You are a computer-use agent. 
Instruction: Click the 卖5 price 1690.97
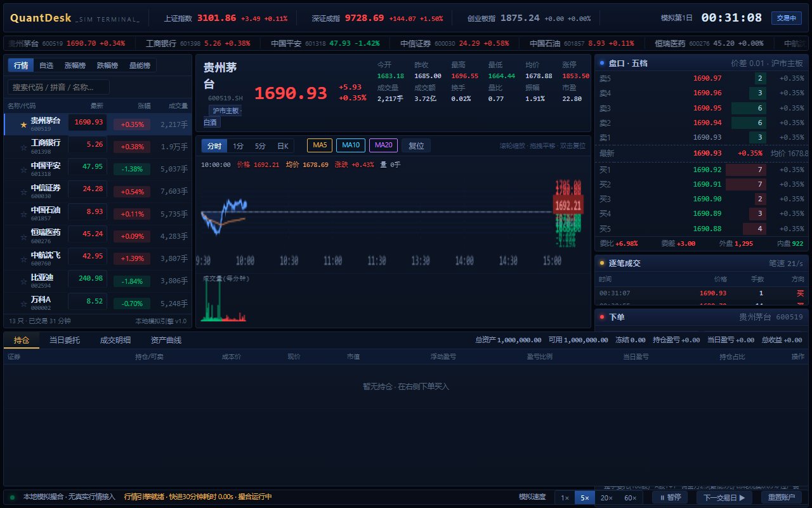pyautogui.click(x=707, y=79)
